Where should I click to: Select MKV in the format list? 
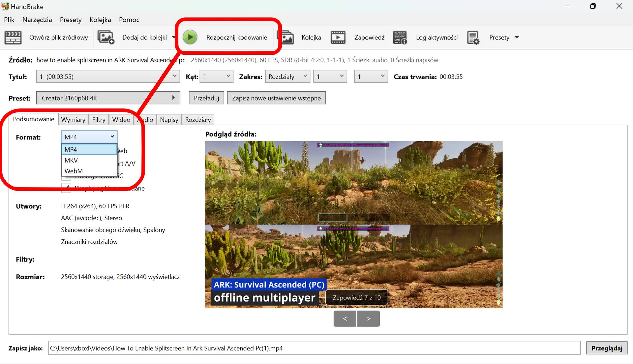click(89, 160)
